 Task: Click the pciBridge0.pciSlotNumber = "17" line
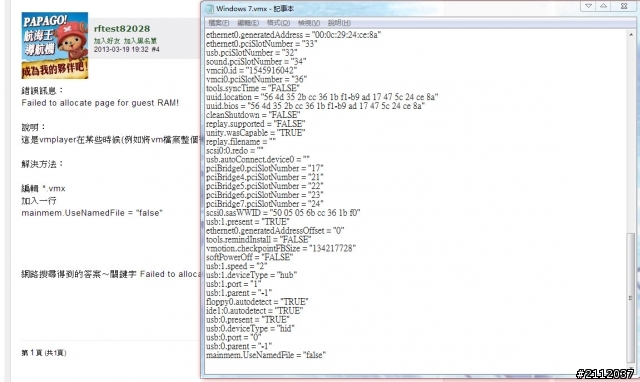264,169
